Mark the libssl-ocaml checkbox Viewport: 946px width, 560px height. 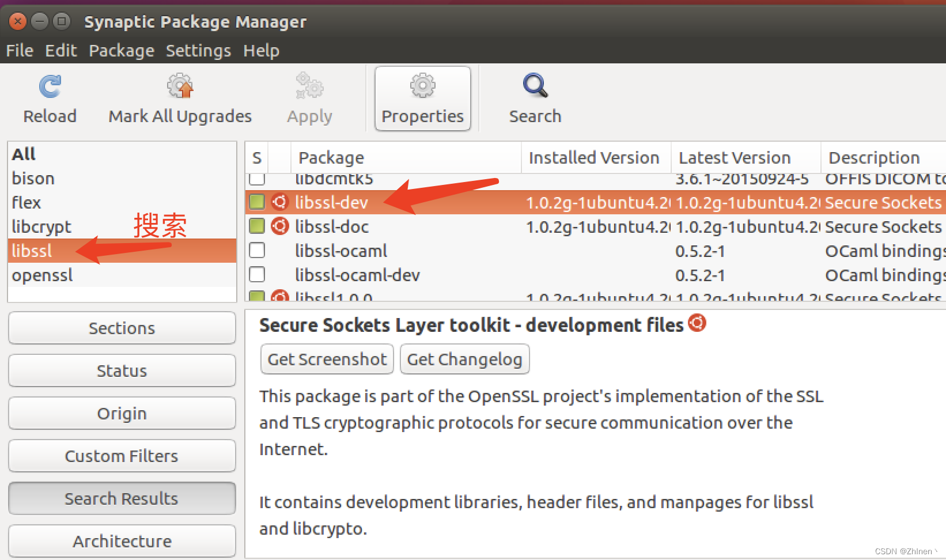pos(257,250)
